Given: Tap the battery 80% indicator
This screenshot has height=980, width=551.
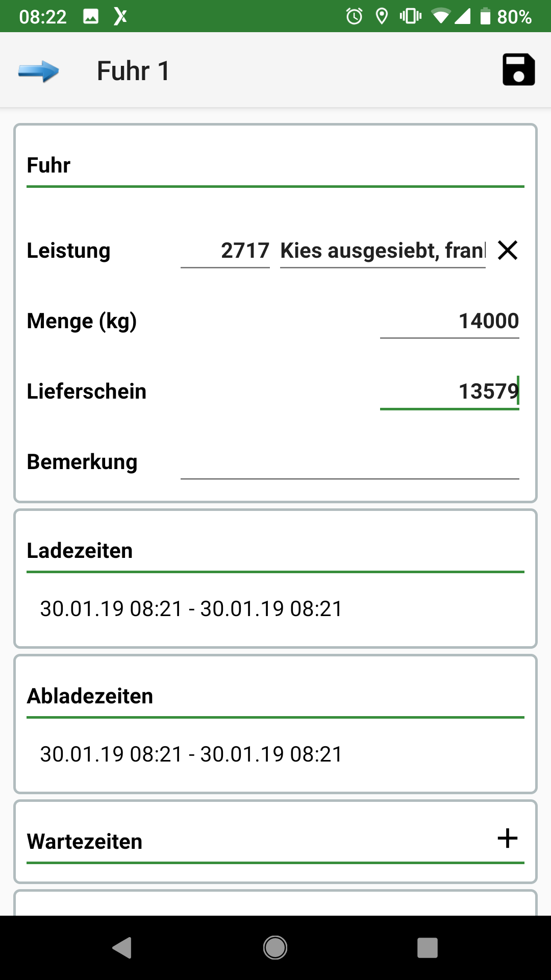Looking at the screenshot, I should tap(506, 16).
